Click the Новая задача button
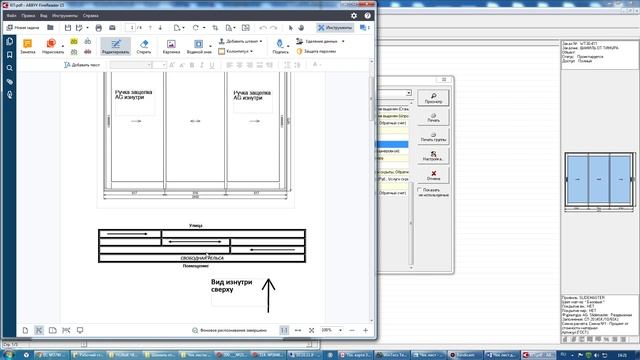This screenshot has height=360, width=640. click(x=23, y=28)
